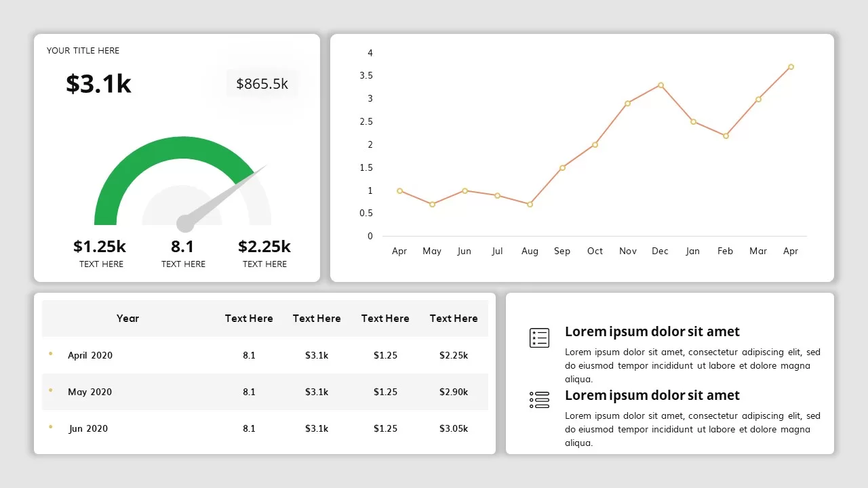
Task: Click the second Lorem ipsum body paragraph
Action: 692,429
